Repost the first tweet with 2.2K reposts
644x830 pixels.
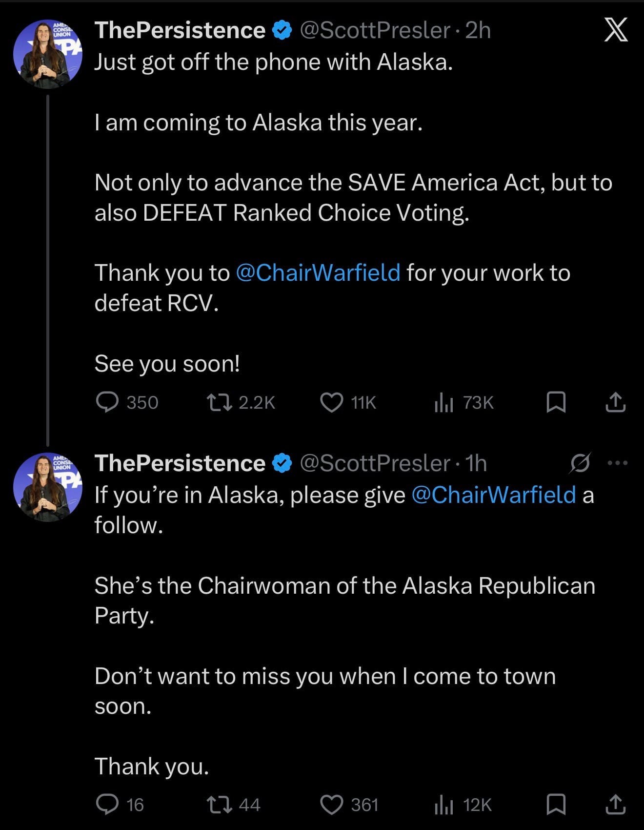[x=219, y=402]
